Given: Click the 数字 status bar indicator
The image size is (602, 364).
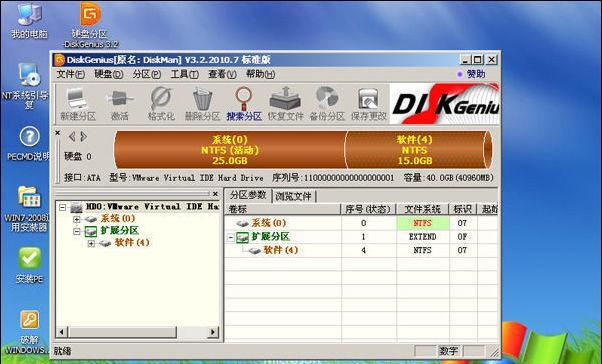Looking at the screenshot, I should [448, 351].
